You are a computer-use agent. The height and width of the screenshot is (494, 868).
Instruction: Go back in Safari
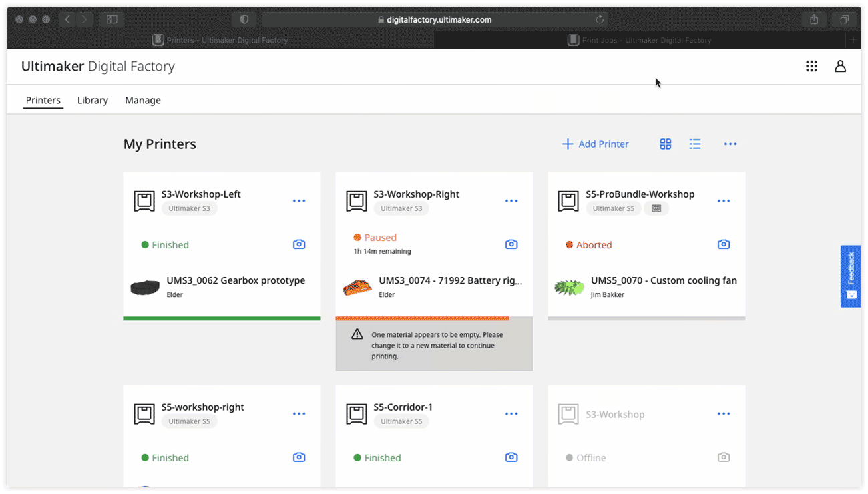pyautogui.click(x=67, y=20)
